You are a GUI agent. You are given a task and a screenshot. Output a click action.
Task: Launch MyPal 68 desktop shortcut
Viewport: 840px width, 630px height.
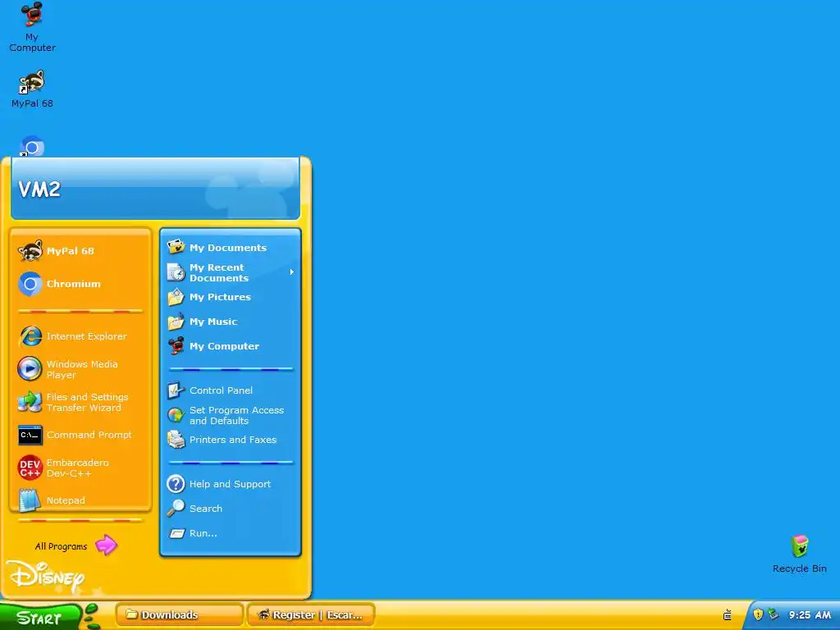click(32, 89)
